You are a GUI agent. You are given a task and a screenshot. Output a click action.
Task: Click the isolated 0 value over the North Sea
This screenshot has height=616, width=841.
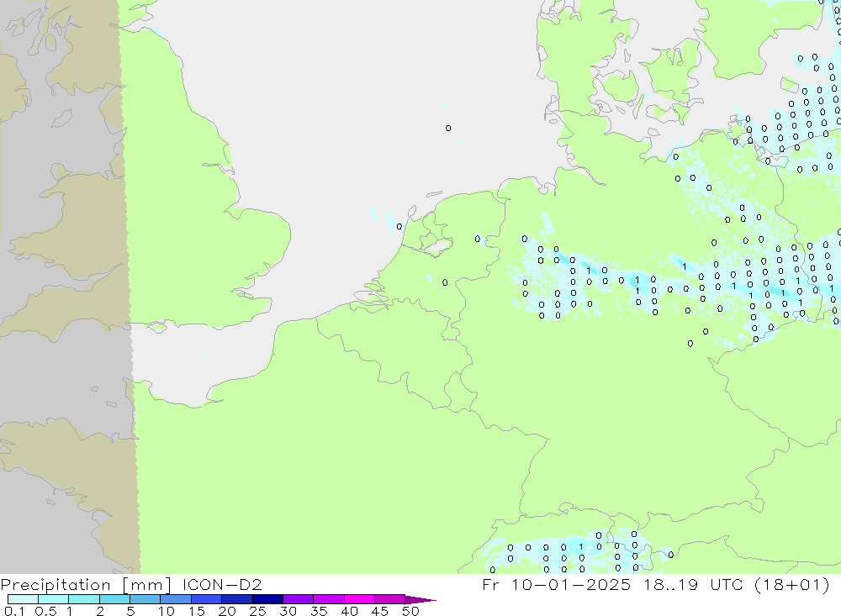click(448, 128)
